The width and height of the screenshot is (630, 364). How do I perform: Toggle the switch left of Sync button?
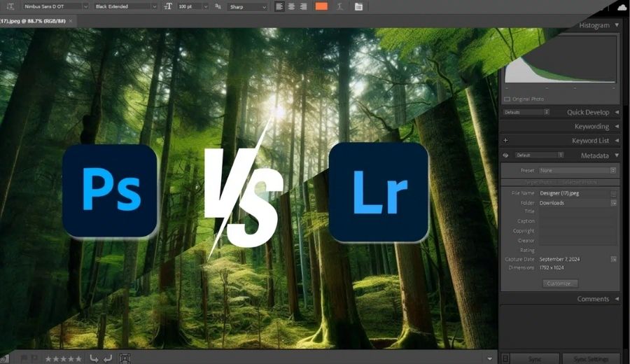pyautogui.click(x=505, y=358)
